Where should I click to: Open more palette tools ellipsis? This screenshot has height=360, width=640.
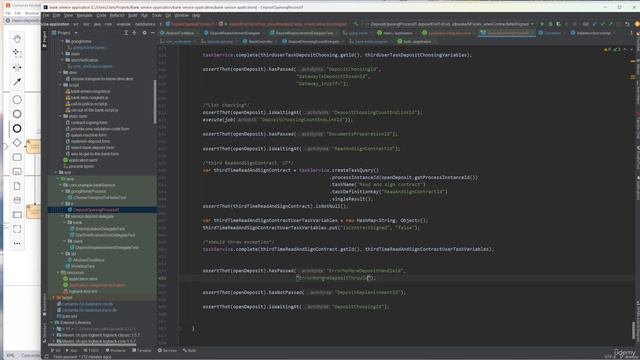coord(17,243)
